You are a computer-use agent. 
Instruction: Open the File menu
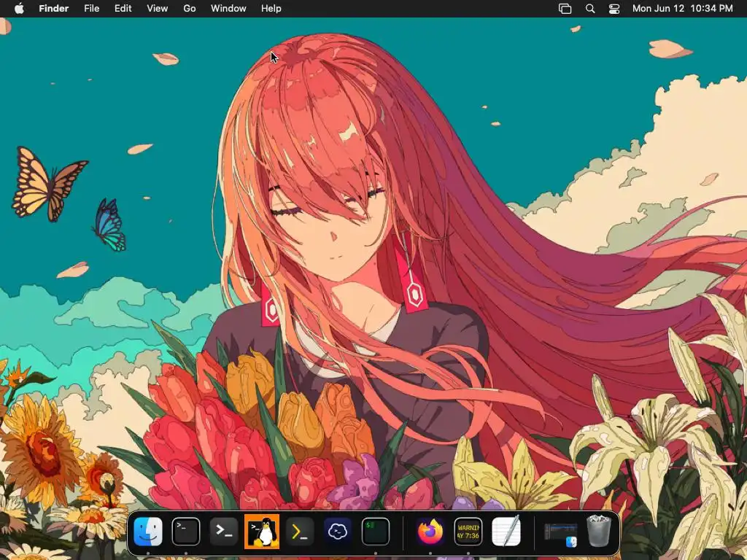pos(91,9)
